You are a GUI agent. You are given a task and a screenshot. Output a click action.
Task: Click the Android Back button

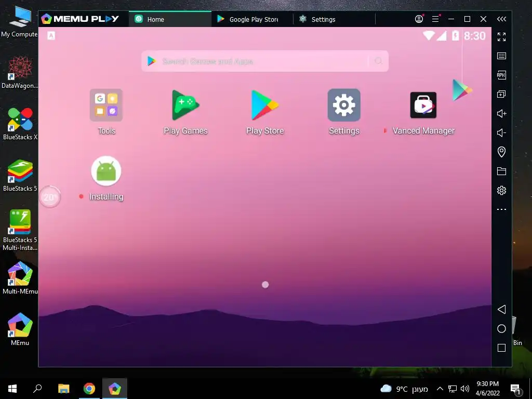[x=501, y=309]
